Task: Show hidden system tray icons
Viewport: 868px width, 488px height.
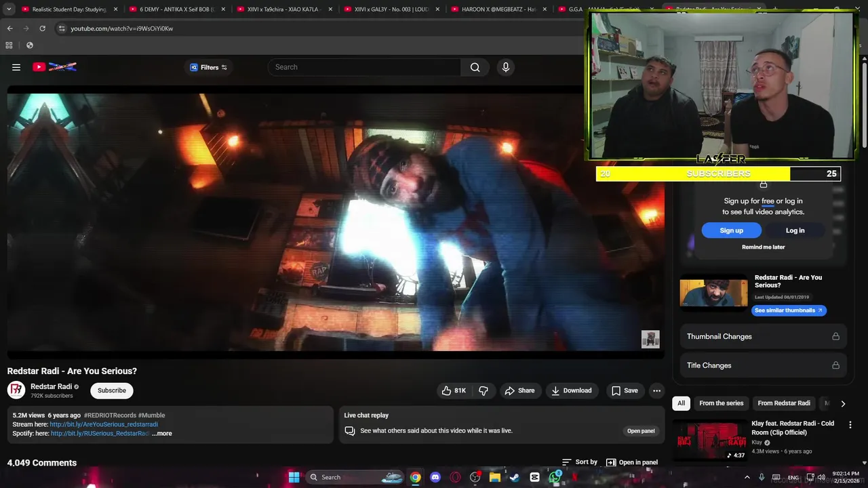Action: click(x=747, y=477)
